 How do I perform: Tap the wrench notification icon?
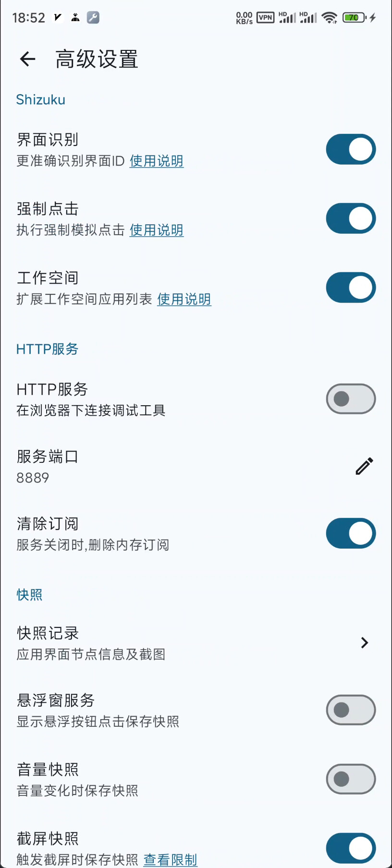[93, 18]
